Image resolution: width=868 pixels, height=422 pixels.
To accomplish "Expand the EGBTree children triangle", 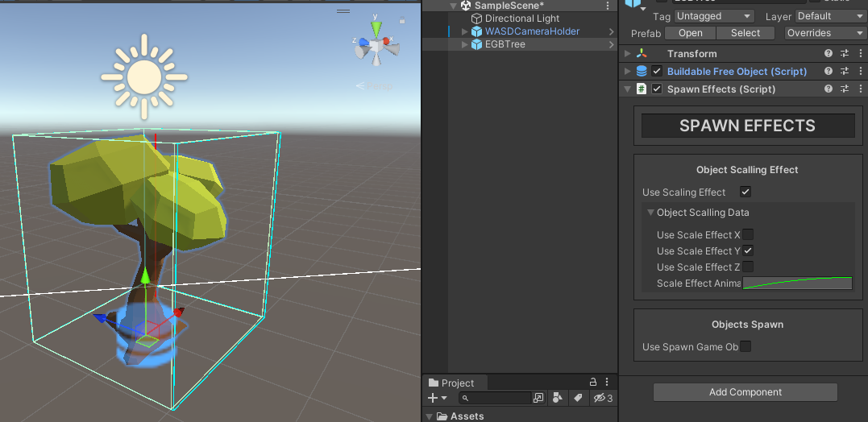I will pos(465,44).
